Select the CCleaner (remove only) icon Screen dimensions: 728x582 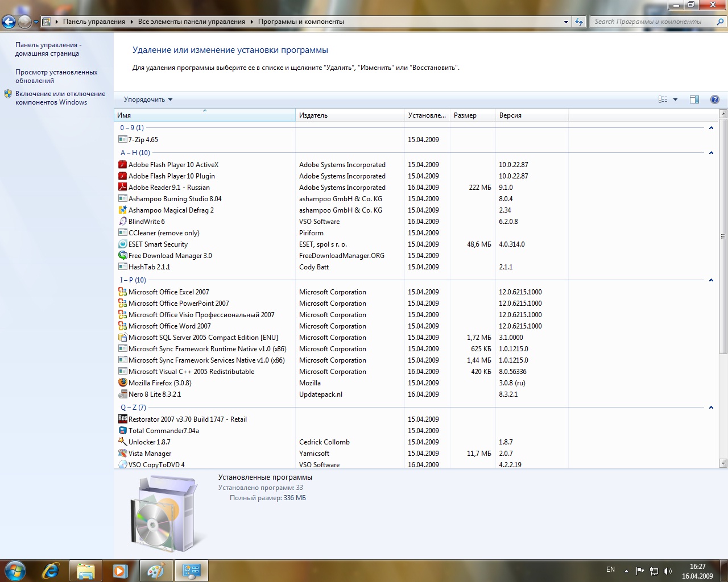(x=122, y=232)
